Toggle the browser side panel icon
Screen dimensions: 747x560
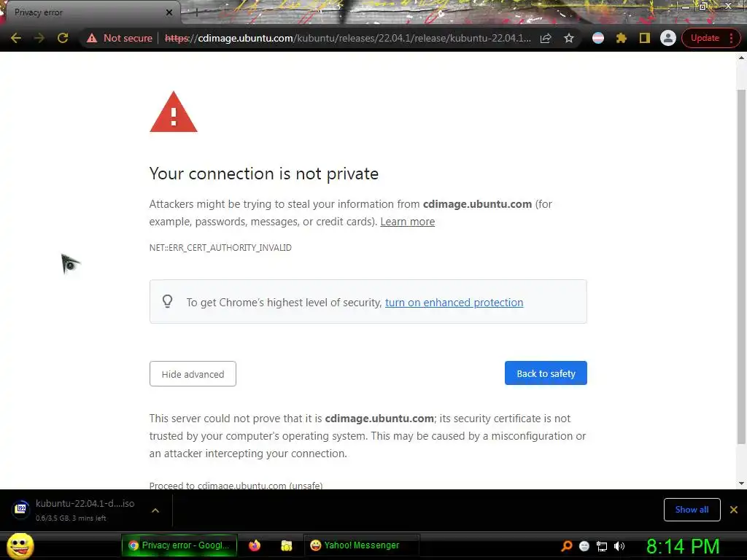645,38
